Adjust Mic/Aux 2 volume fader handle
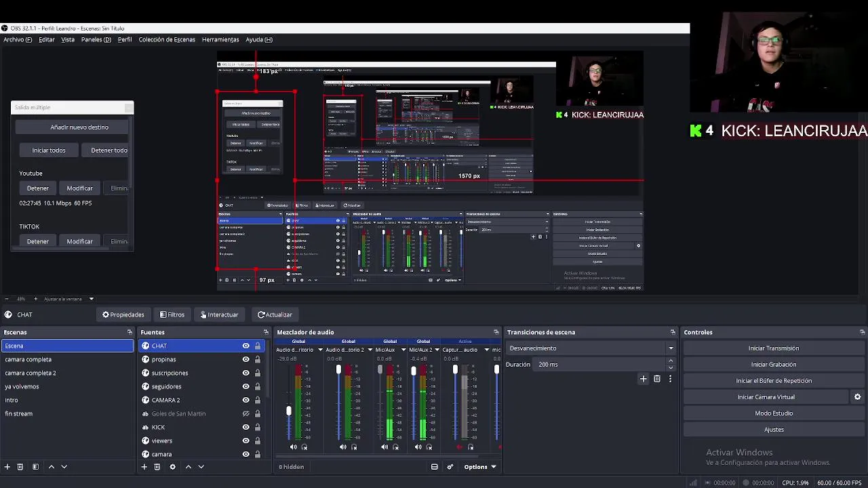Screen dimensions: 868x488 click(x=413, y=371)
